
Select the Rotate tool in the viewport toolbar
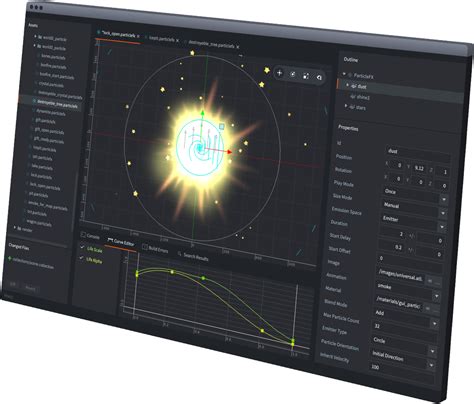click(x=292, y=74)
